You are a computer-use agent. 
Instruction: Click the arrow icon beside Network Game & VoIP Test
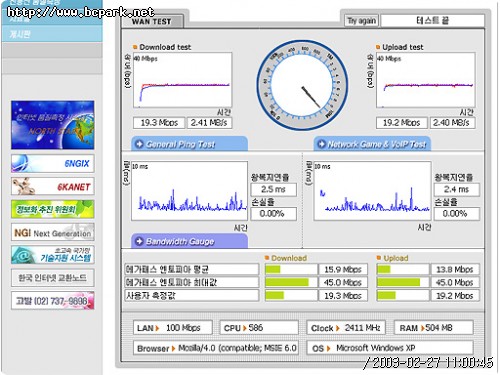tap(321, 144)
